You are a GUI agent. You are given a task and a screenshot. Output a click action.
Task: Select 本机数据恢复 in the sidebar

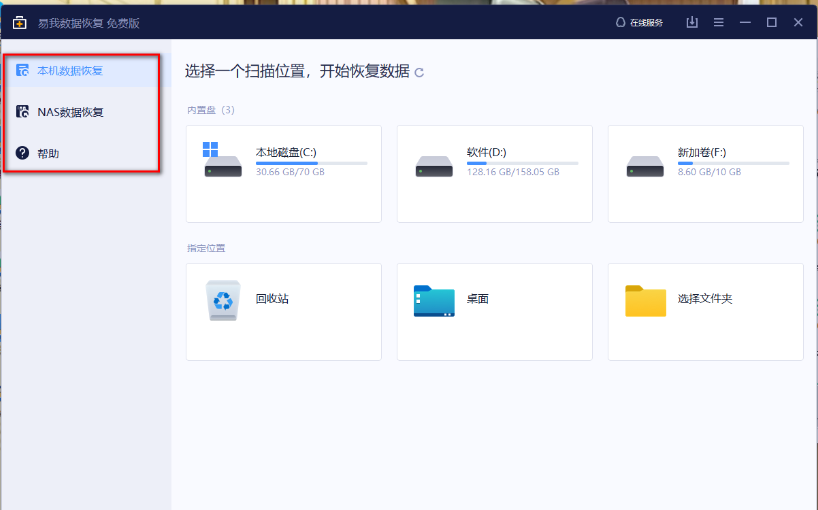click(70, 71)
